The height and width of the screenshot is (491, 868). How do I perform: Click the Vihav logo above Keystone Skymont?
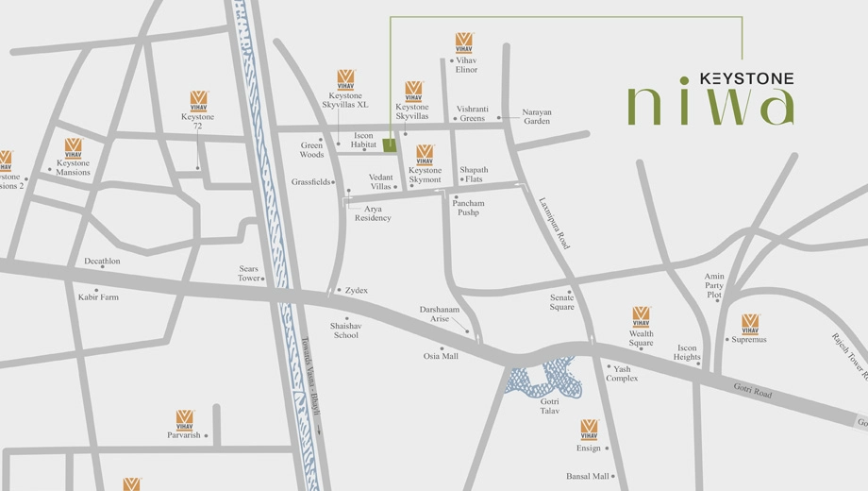pyautogui.click(x=425, y=155)
